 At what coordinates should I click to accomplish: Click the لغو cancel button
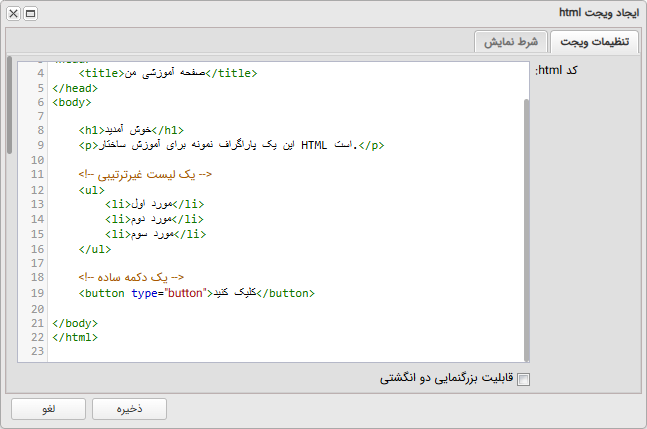[x=48, y=409]
